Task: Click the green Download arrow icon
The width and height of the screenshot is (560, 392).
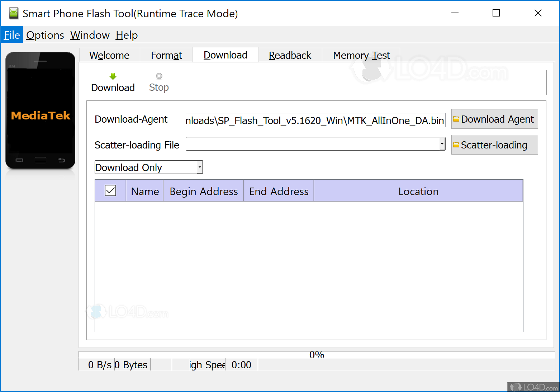Action: pyautogui.click(x=113, y=76)
